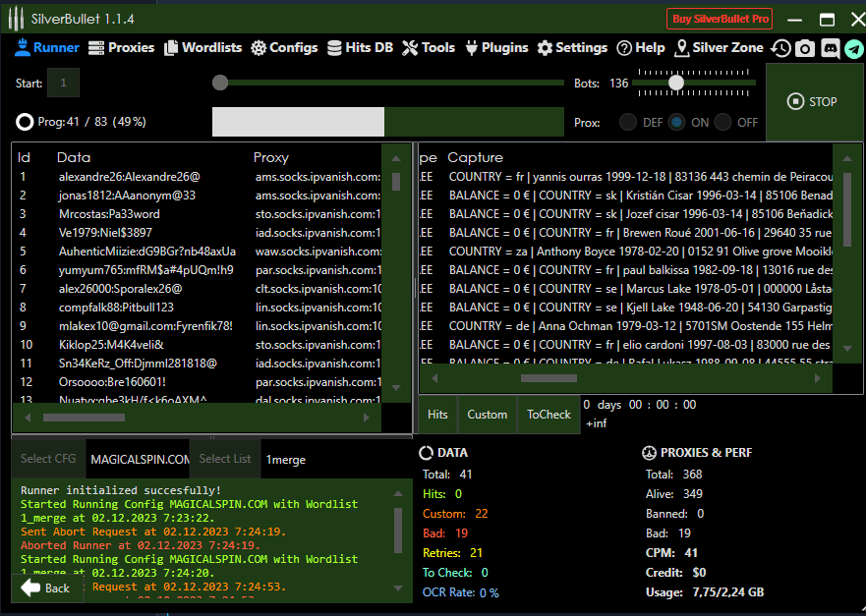Image resolution: width=866 pixels, height=616 pixels.
Task: Open the Hits DB section
Action: pyautogui.click(x=360, y=47)
